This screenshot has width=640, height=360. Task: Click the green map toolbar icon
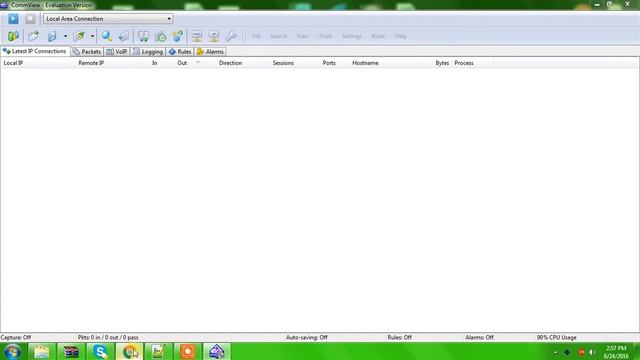13,36
